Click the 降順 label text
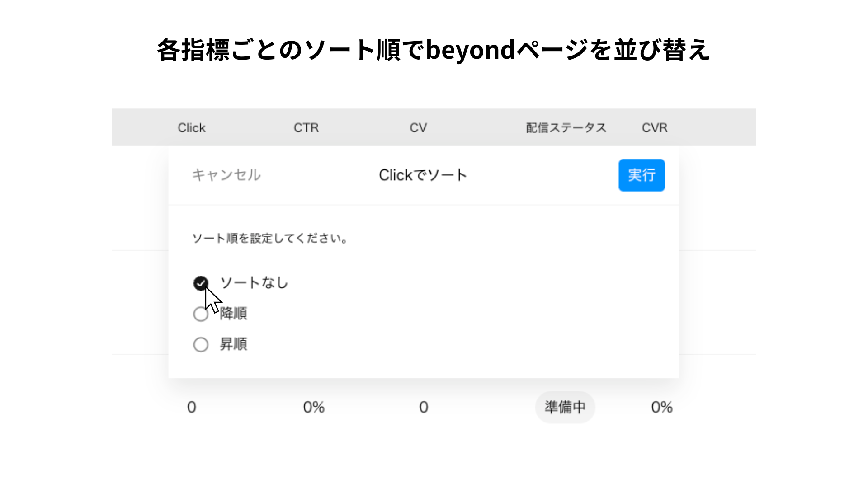 pyautogui.click(x=233, y=314)
